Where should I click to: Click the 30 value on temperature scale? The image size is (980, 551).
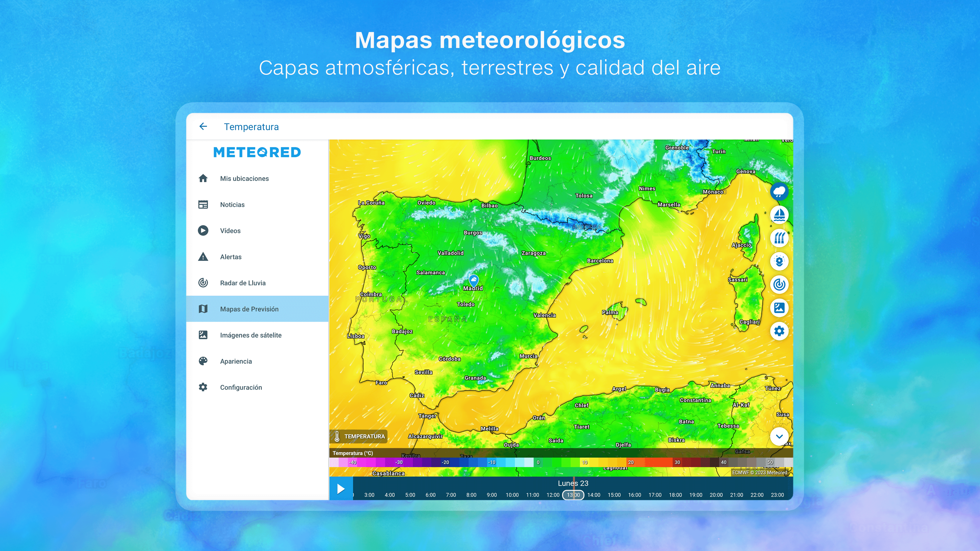click(677, 462)
